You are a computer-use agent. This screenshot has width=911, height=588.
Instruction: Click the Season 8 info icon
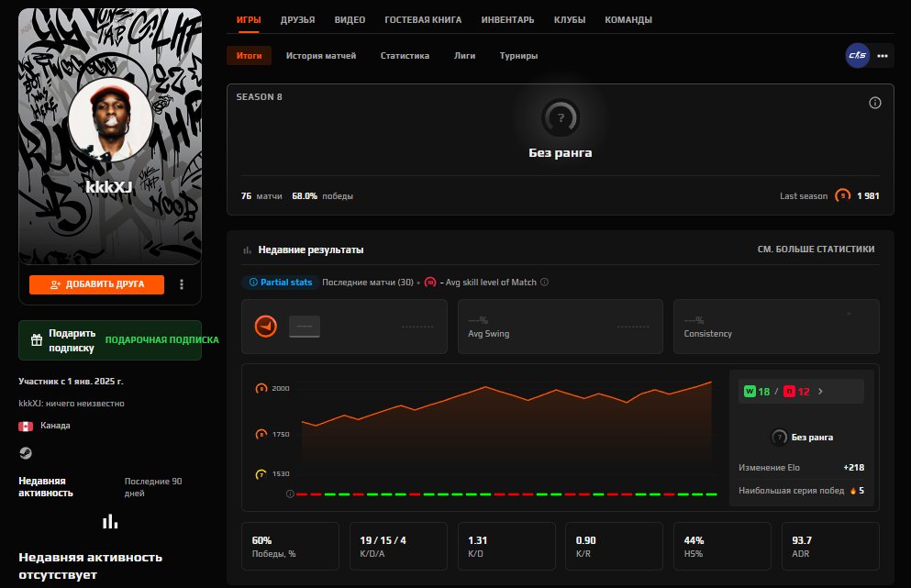[875, 103]
